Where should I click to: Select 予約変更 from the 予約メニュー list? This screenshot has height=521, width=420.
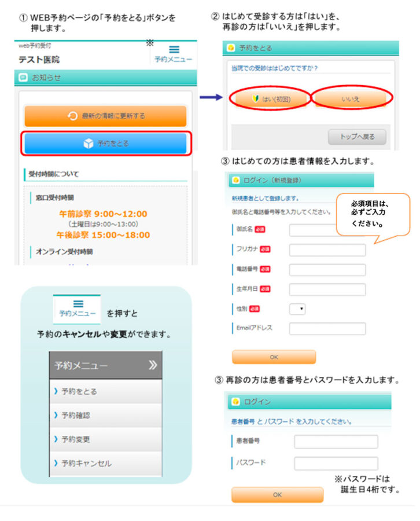coord(105,439)
